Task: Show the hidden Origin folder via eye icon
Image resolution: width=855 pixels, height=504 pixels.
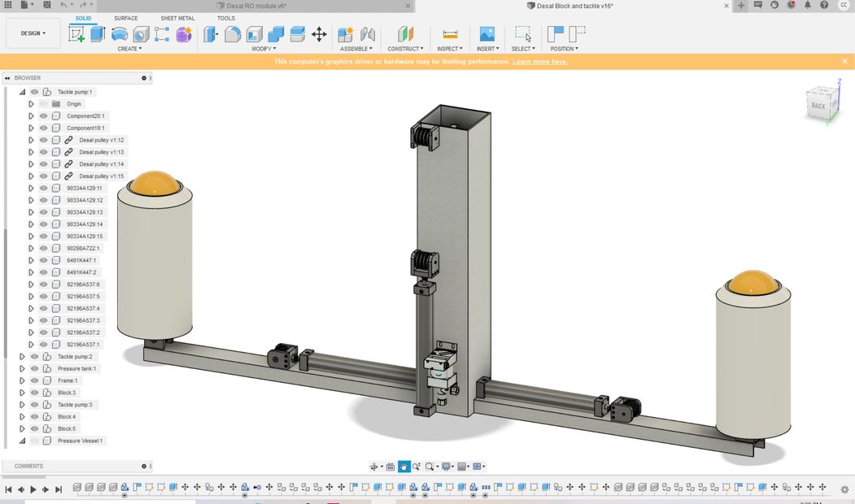Action: point(44,104)
